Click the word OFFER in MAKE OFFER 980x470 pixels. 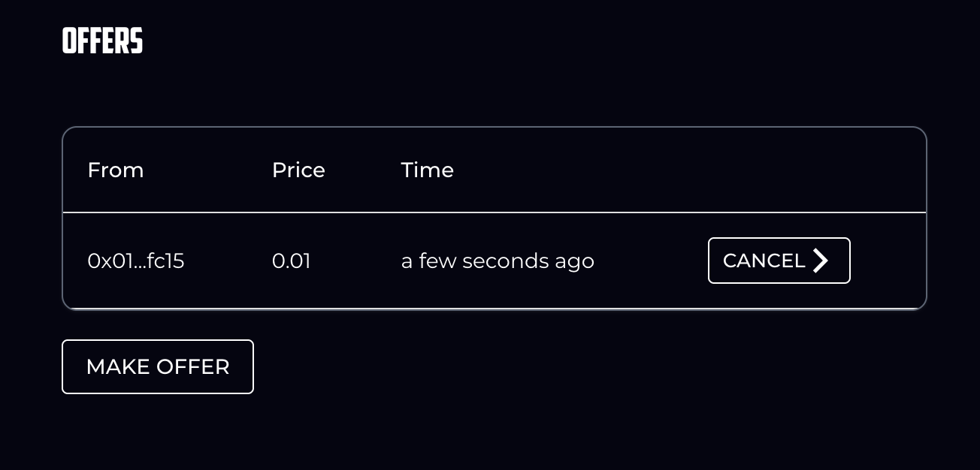[193, 367]
